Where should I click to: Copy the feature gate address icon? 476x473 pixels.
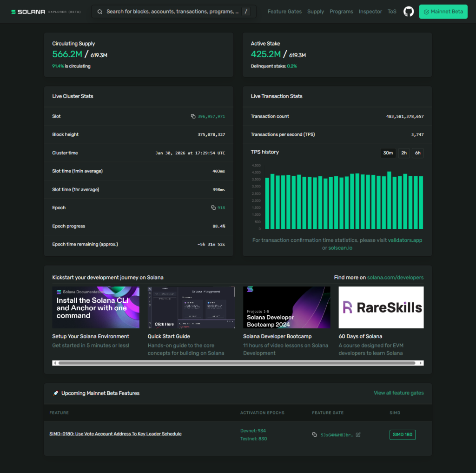pyautogui.click(x=315, y=435)
